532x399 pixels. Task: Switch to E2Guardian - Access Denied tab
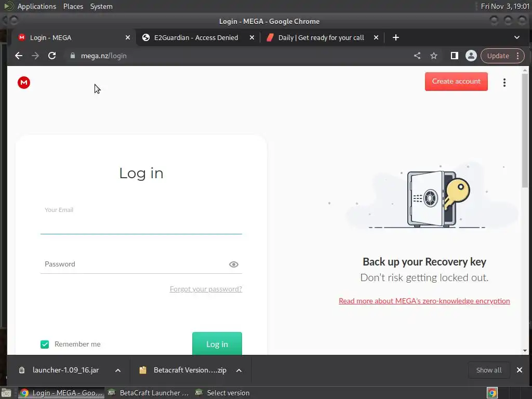point(198,37)
